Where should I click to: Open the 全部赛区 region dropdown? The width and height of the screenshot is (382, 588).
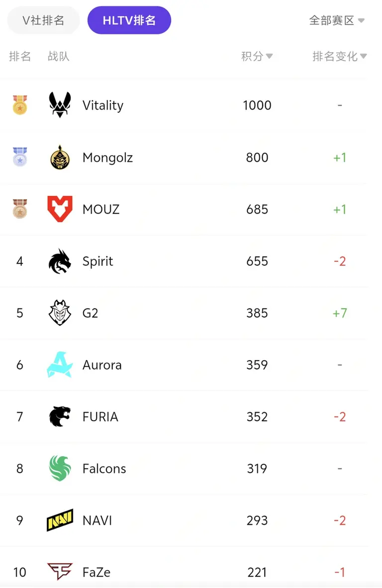tap(337, 20)
